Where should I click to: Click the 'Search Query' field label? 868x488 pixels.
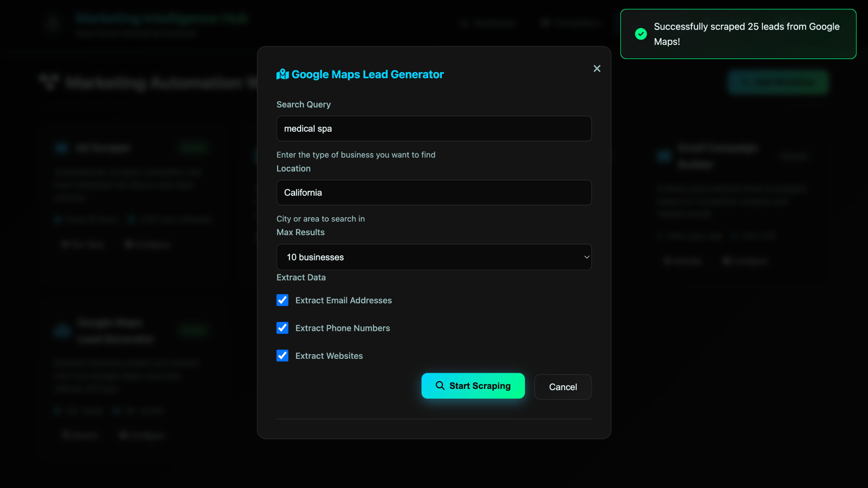coord(304,105)
